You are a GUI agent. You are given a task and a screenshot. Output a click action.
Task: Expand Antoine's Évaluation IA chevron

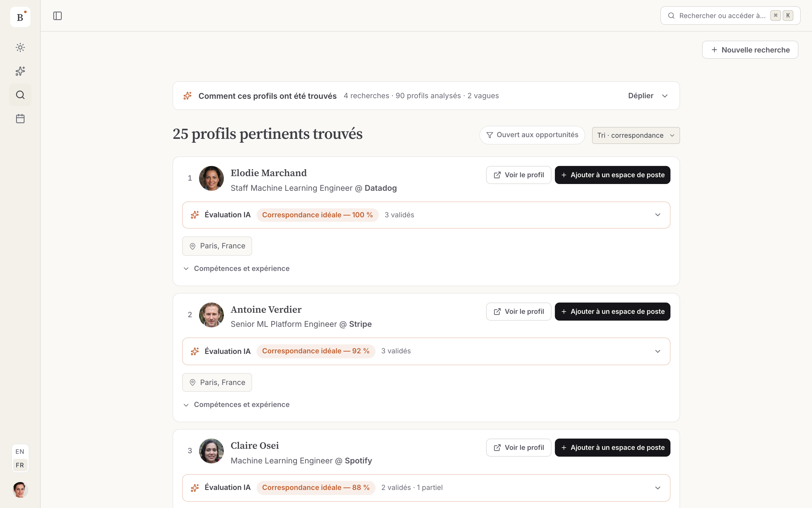(x=658, y=351)
